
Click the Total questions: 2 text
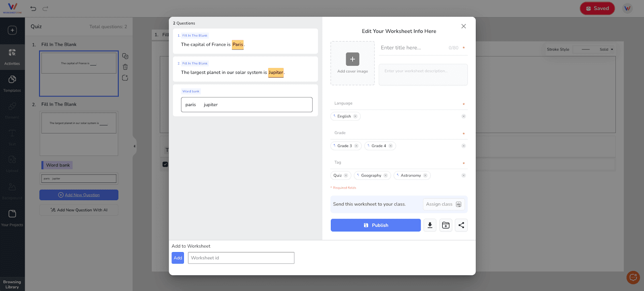pos(108,27)
